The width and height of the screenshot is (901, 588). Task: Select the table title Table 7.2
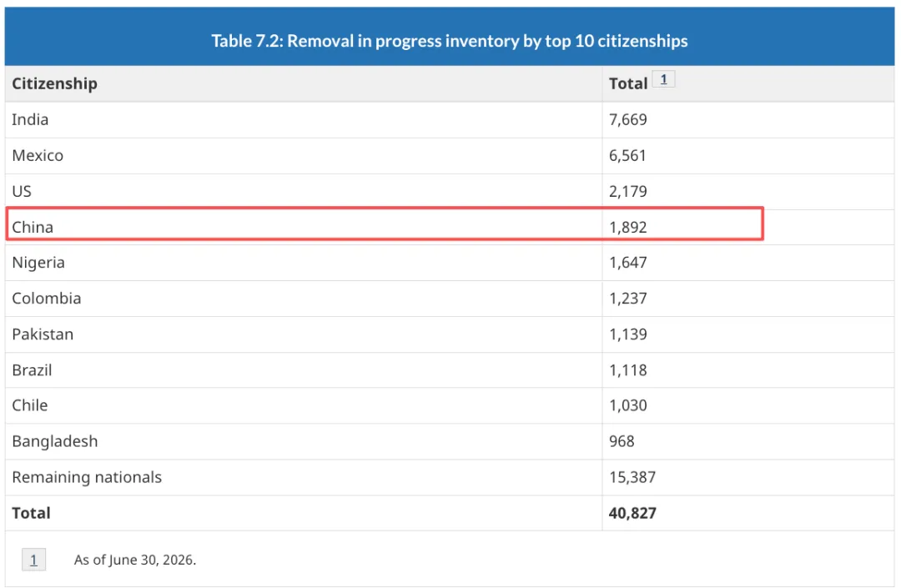(450, 41)
